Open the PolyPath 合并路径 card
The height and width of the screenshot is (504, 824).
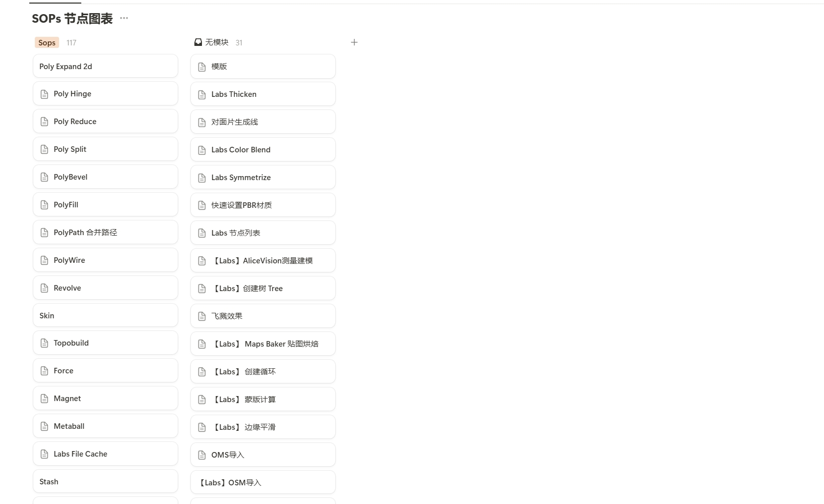pos(106,233)
